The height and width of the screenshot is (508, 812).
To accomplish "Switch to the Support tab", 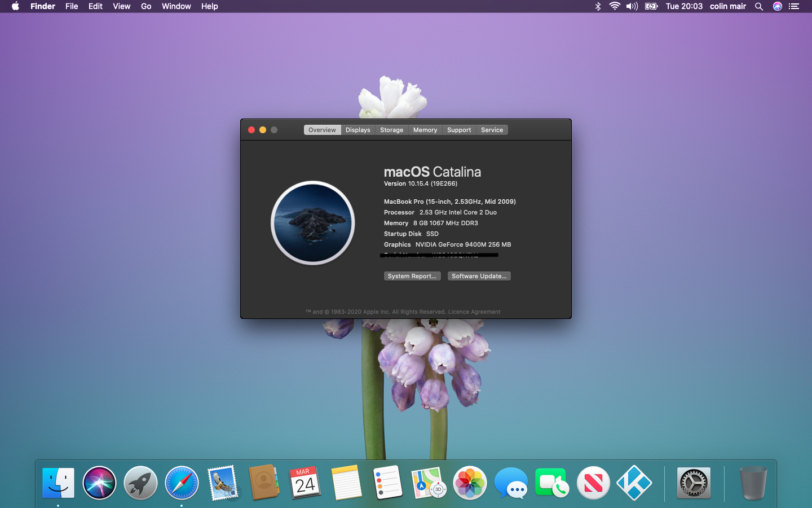I will [x=459, y=130].
